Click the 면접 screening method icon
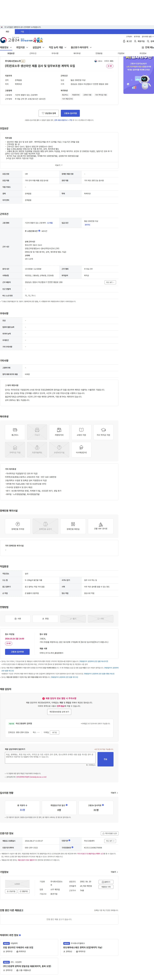 click(45, 619)
